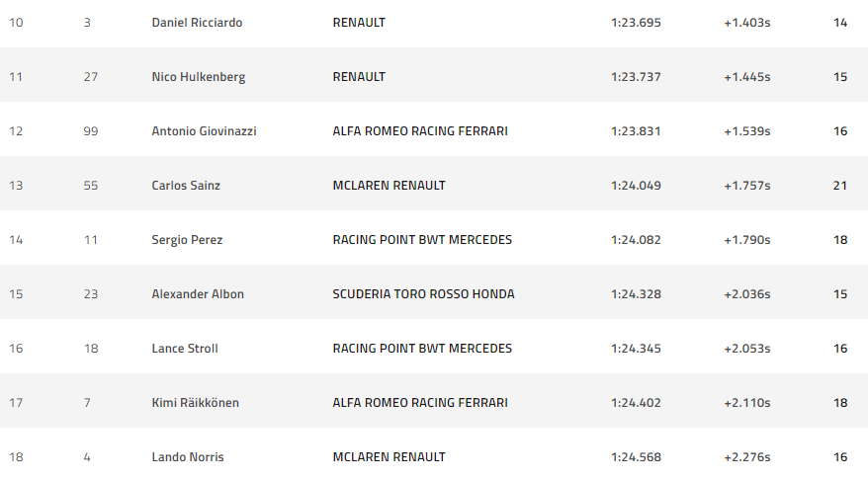Click Lance Stroll driver name
868x480 pixels.
point(185,348)
